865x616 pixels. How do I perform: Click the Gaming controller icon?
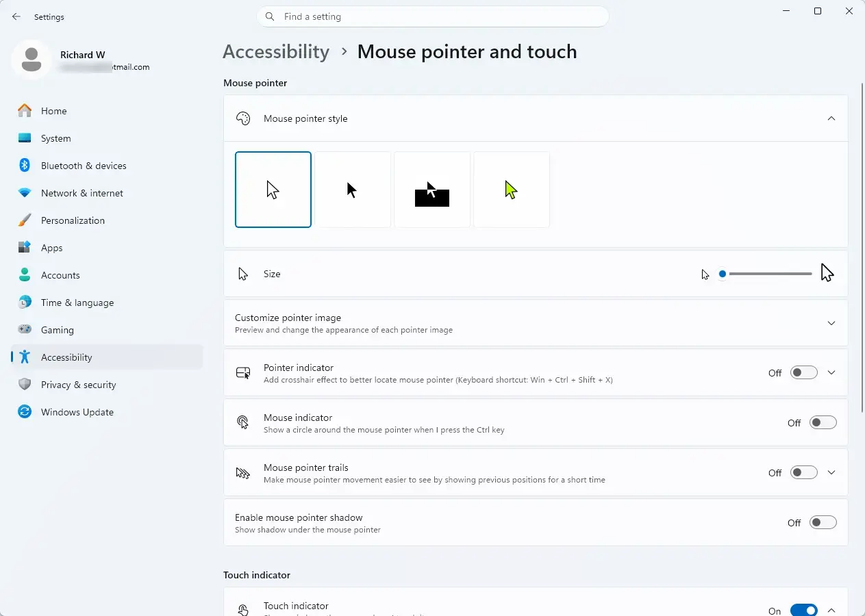click(25, 329)
